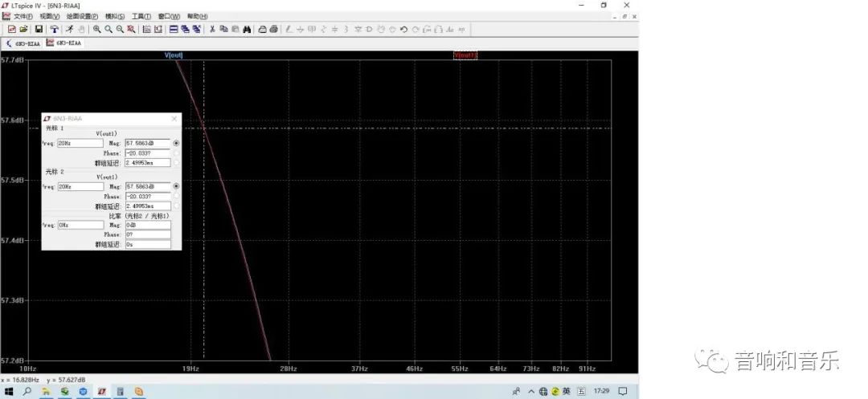Screen dimensions: 868x399
Task: Click the Autorange axes icon
Action: (x=158, y=29)
